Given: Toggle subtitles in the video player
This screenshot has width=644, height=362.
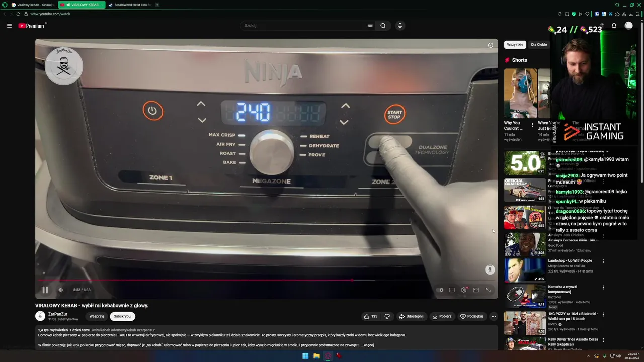Looking at the screenshot, I should pyautogui.click(x=452, y=290).
